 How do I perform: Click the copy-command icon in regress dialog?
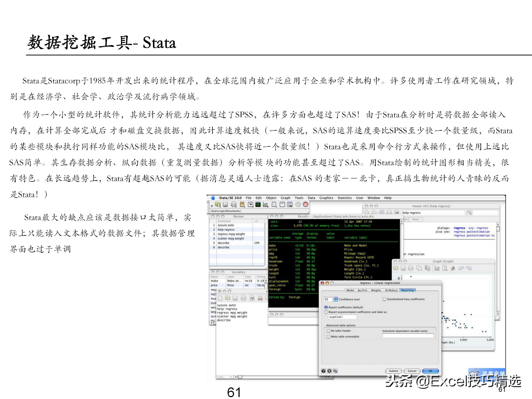335,371
